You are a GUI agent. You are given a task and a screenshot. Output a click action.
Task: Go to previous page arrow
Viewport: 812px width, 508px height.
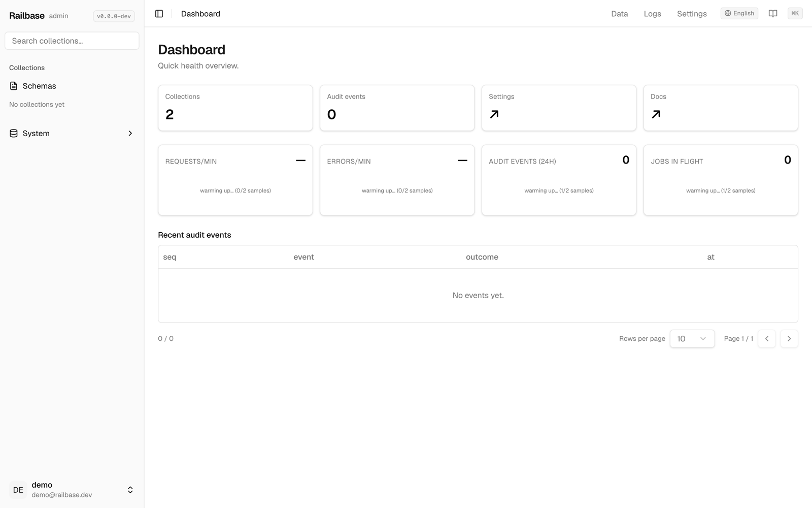pyautogui.click(x=766, y=338)
